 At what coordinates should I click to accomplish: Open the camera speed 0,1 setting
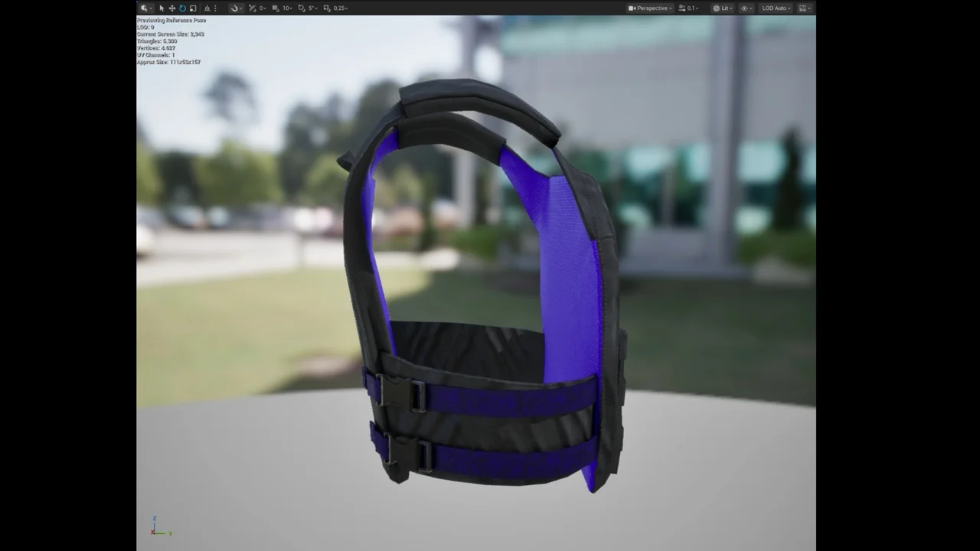coord(688,8)
